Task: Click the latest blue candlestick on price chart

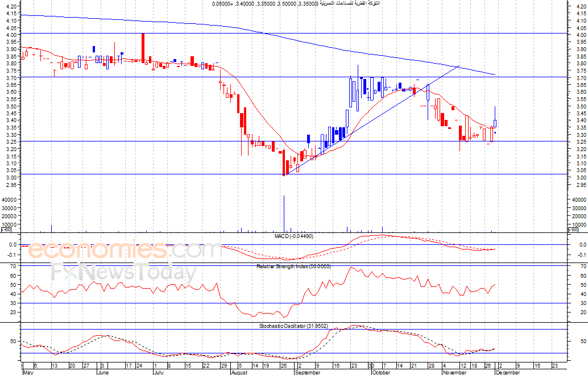Action: 495,123
